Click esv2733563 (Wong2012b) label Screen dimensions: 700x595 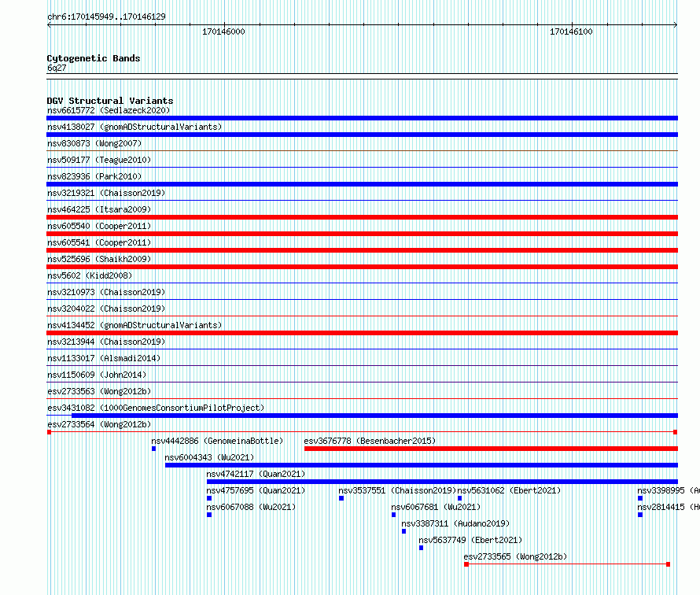pos(99,391)
